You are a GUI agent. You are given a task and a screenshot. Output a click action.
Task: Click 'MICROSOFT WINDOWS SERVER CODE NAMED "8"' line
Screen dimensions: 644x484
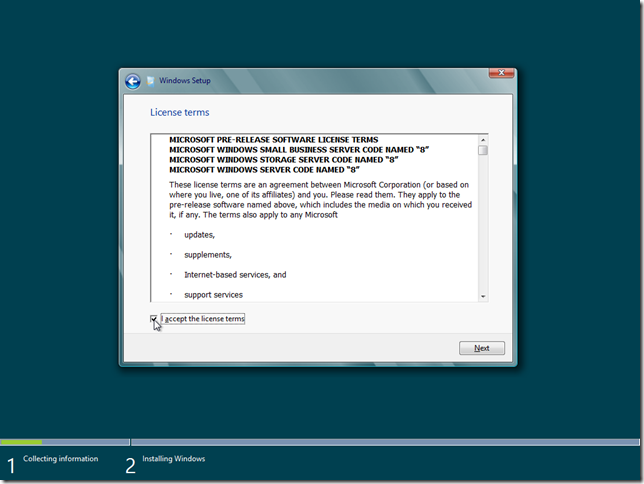pos(264,170)
